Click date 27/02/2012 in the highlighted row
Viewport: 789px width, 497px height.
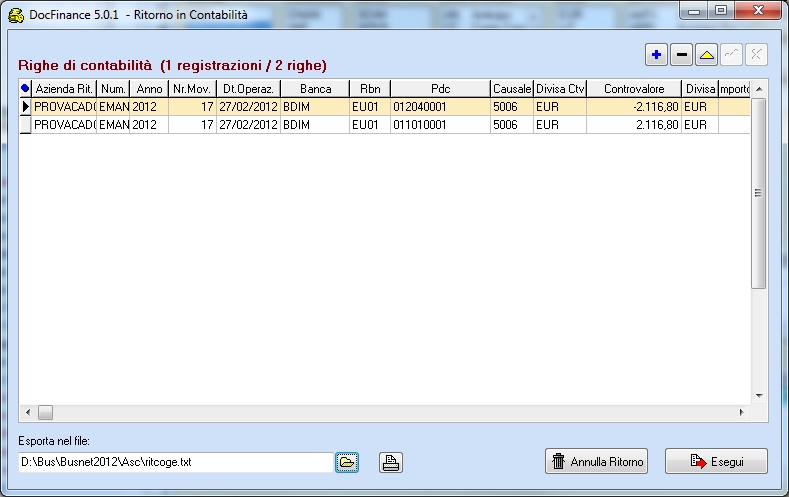click(249, 107)
